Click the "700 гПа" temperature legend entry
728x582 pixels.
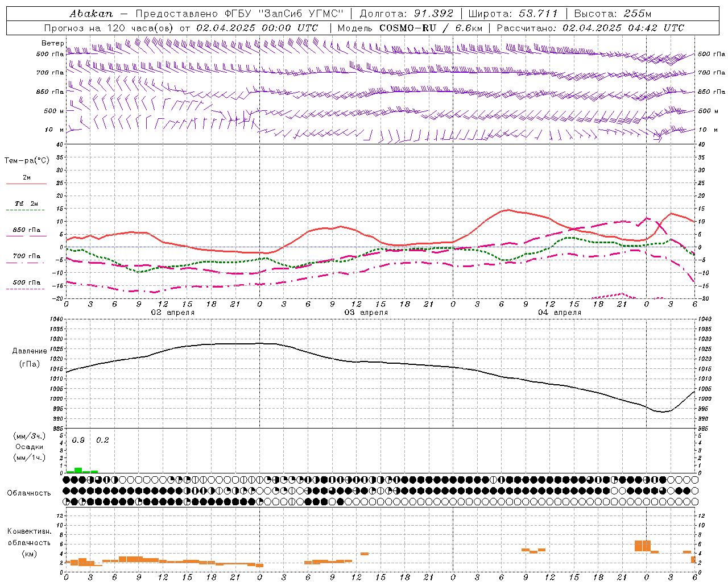coord(27,256)
